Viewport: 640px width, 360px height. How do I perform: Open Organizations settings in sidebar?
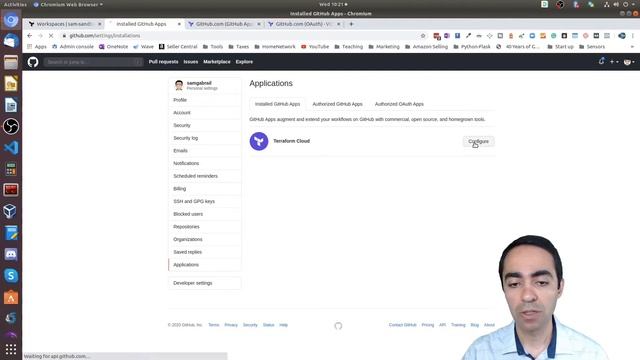click(x=204, y=239)
